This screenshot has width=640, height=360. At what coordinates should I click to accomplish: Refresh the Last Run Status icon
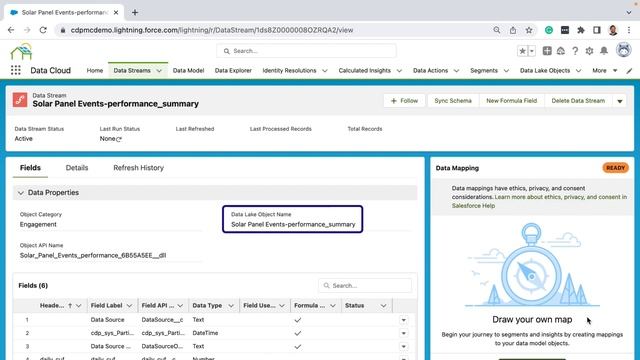click(119, 139)
